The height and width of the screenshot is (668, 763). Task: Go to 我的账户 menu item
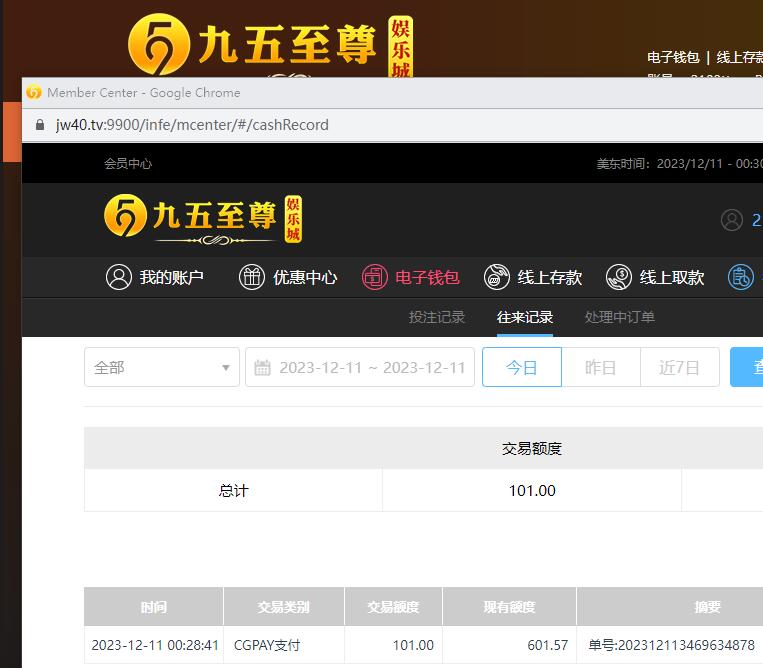click(172, 277)
